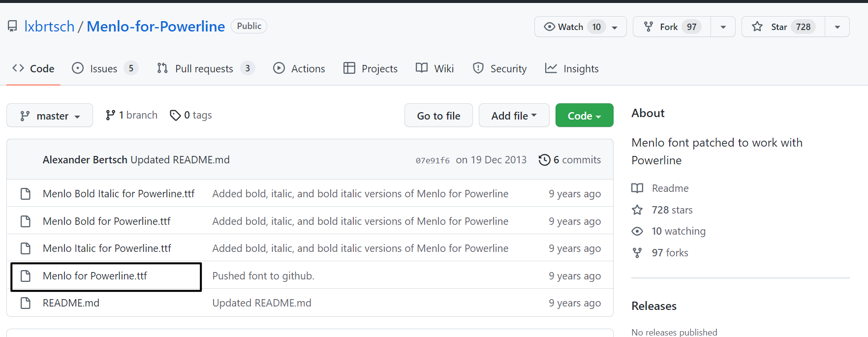868x337 pixels.
Task: Open commit message for Menlo Bold Italic row
Action: pyautogui.click(x=360, y=194)
